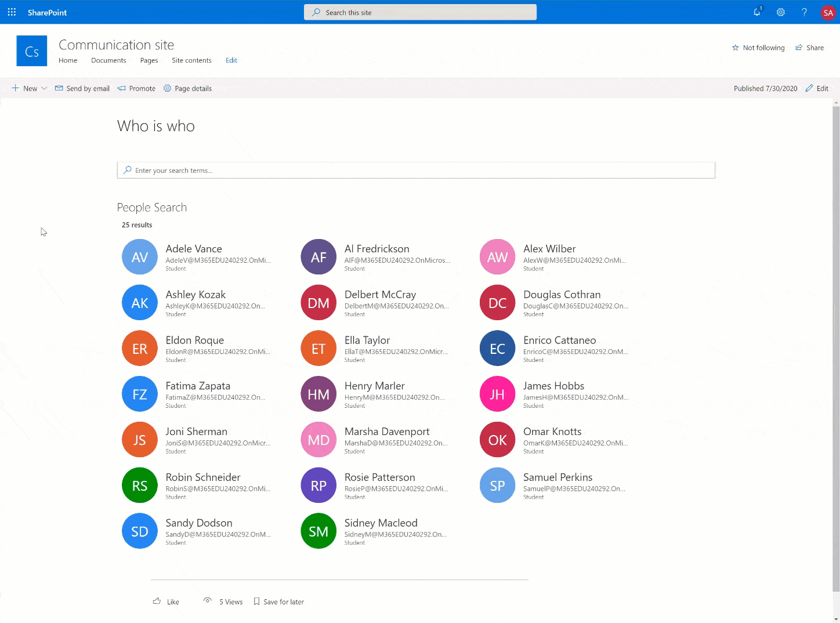Image resolution: width=840 pixels, height=623 pixels.
Task: Click the Published 7/30/2020 status
Action: [x=765, y=88]
